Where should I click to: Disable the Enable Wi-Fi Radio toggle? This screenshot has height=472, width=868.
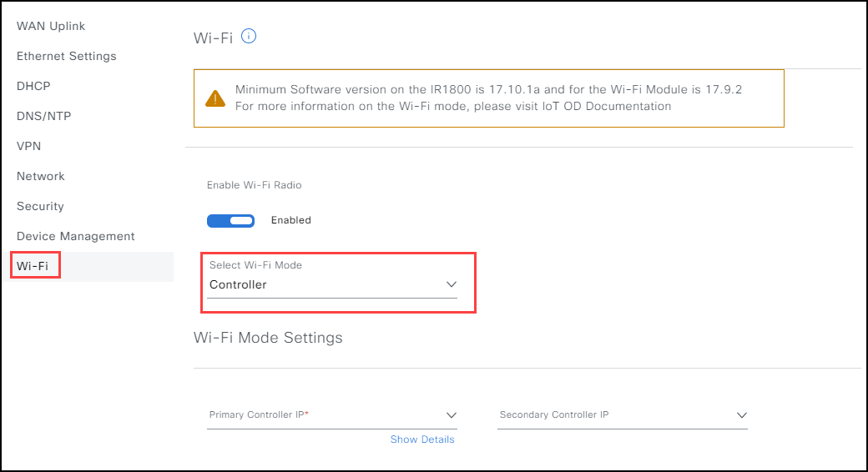click(231, 221)
